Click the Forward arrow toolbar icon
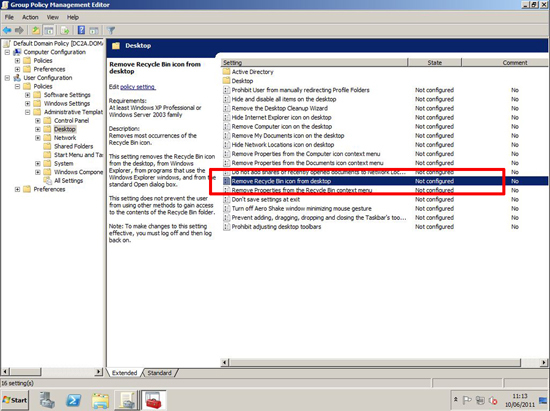 [19, 31]
